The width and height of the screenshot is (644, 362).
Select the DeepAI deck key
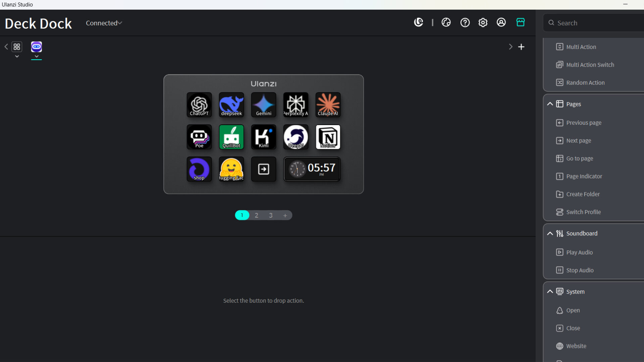[x=296, y=137]
